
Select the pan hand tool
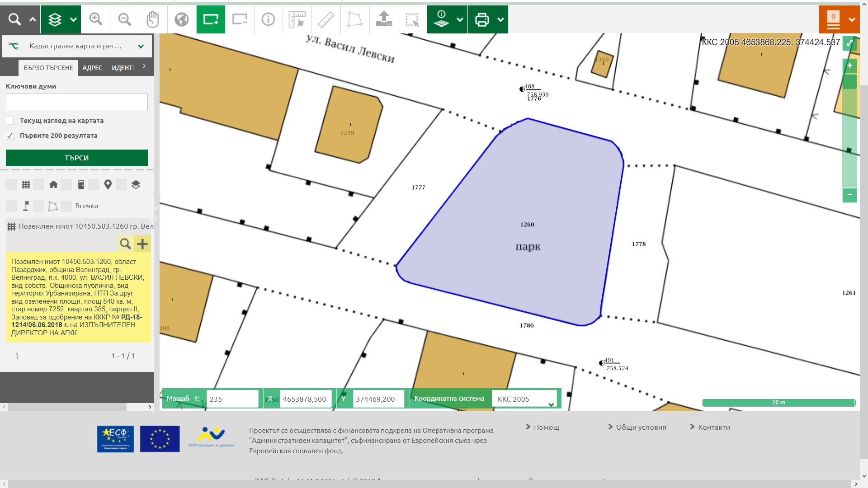(153, 19)
